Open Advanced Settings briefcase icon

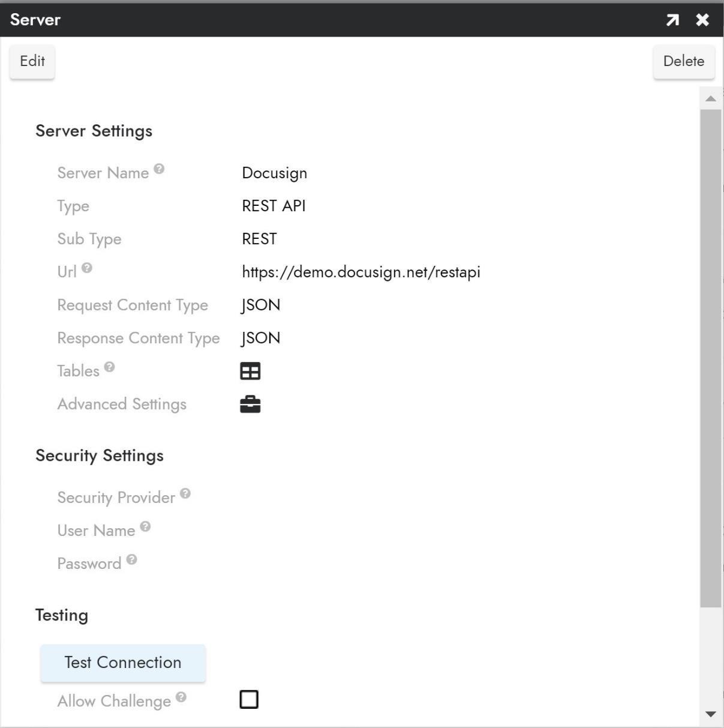pyautogui.click(x=250, y=405)
